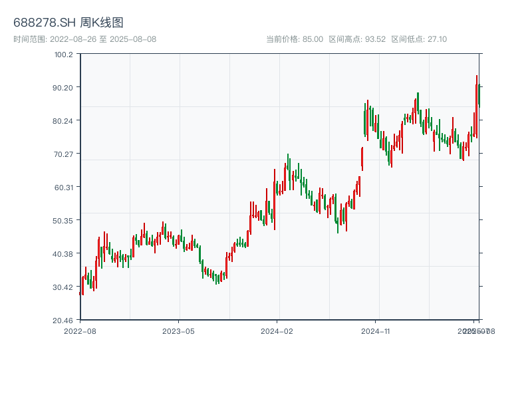Click the period high label 区间高点: 93.52
This screenshot has height=399, width=532.
click(357, 39)
